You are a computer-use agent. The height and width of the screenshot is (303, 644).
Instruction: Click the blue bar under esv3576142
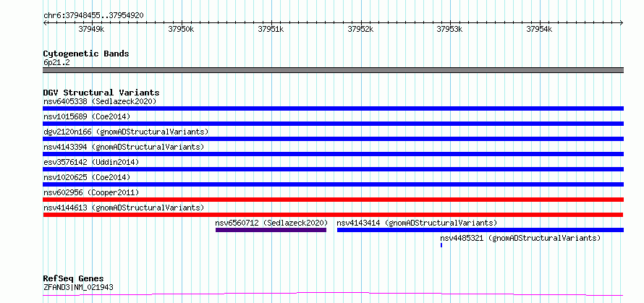click(333, 169)
